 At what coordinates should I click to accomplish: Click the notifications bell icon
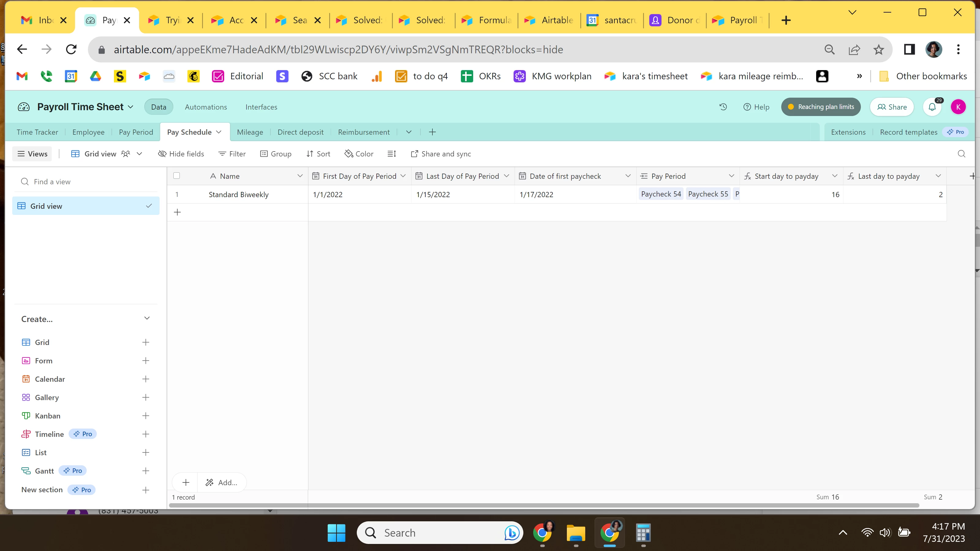tap(932, 107)
